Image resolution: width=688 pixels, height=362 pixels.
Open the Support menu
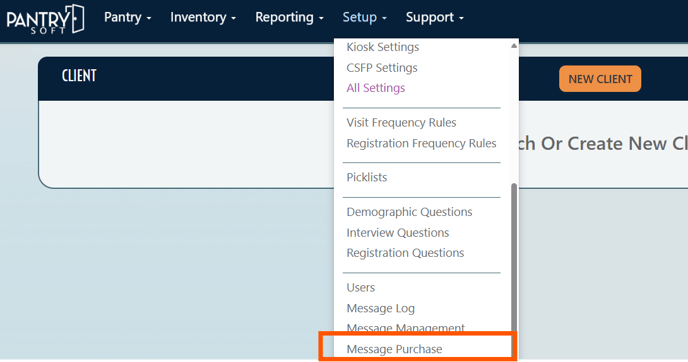[434, 18]
